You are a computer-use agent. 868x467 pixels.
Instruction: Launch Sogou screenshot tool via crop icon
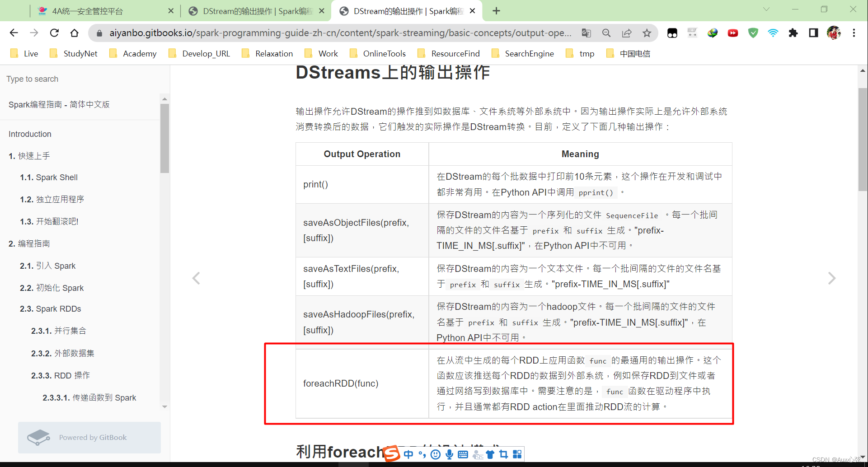coord(503,454)
